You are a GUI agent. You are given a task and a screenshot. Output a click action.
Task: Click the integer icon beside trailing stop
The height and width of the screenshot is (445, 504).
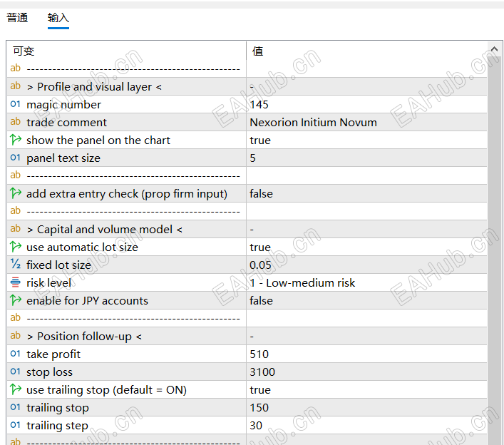coord(15,407)
